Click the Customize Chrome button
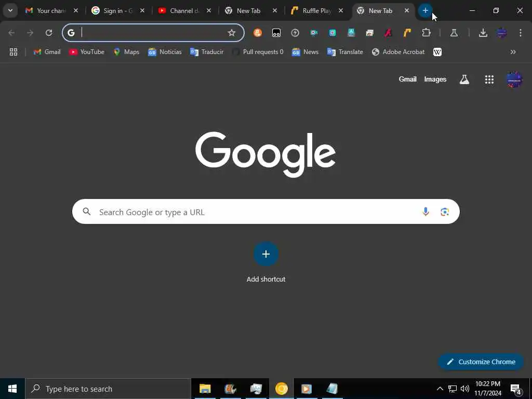The width and height of the screenshot is (532, 399). pos(481,362)
